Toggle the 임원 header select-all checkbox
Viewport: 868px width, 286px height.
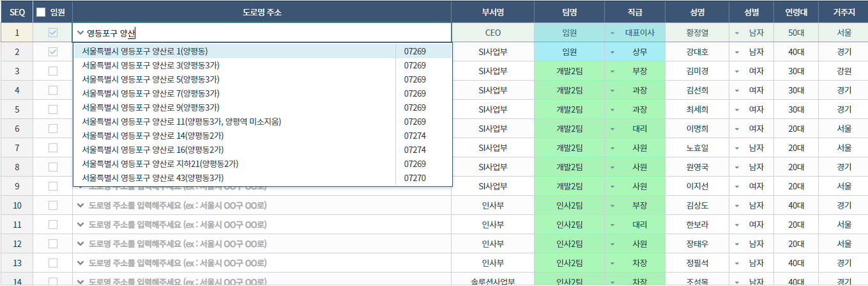[42, 12]
